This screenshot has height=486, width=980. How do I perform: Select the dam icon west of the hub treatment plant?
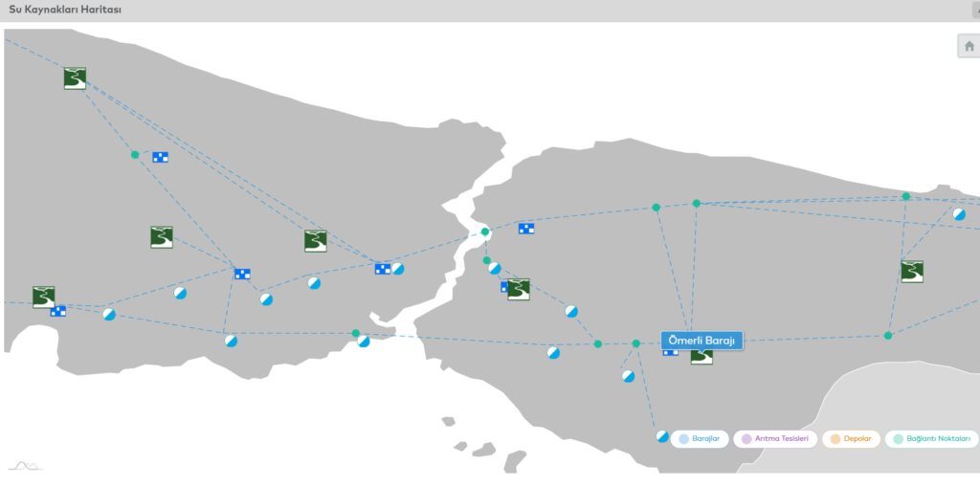[x=162, y=237]
